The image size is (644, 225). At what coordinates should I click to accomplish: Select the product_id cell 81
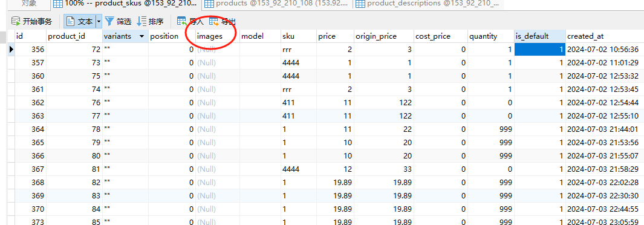click(74, 169)
